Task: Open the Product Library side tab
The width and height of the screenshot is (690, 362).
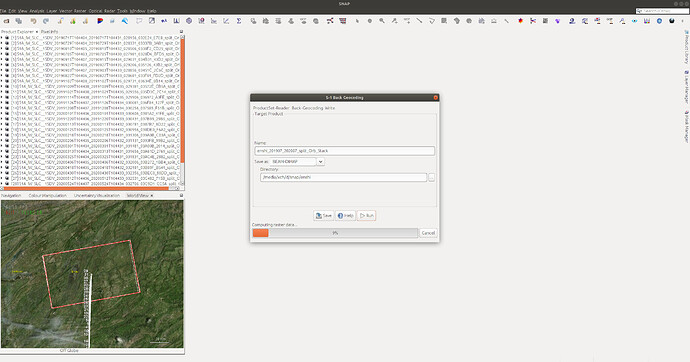Action: tap(686, 47)
